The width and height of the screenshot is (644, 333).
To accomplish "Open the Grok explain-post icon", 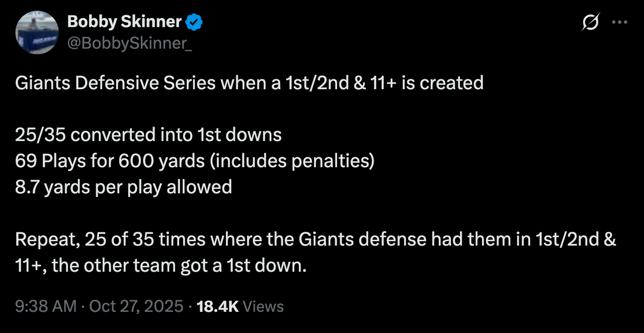I will [x=590, y=22].
